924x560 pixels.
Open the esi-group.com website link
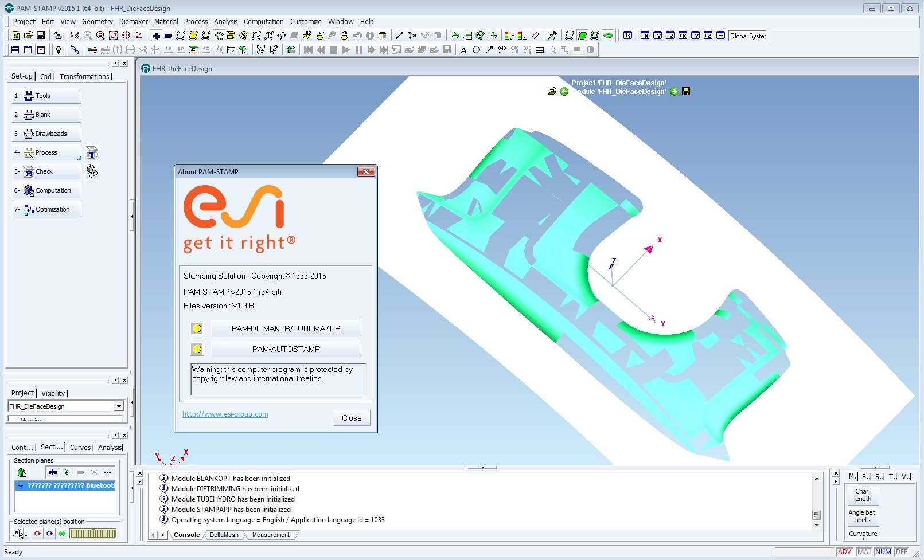pos(225,414)
